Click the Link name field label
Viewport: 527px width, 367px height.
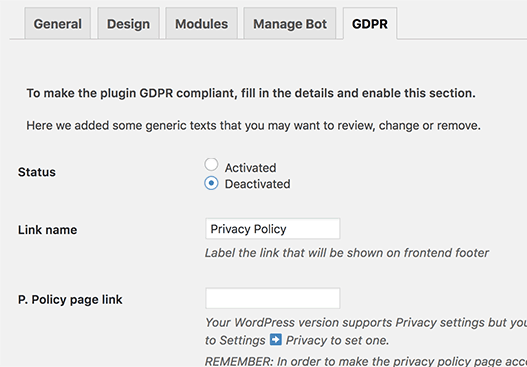point(47,230)
